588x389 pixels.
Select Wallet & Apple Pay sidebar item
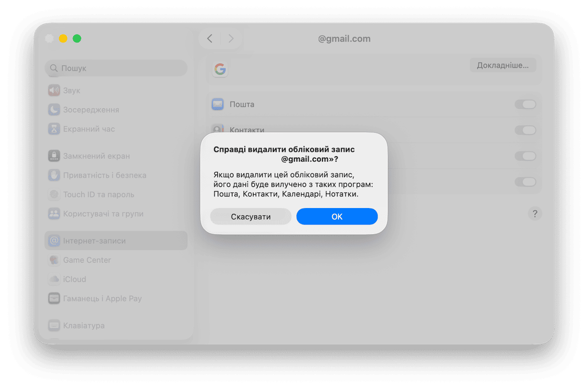tap(116, 299)
